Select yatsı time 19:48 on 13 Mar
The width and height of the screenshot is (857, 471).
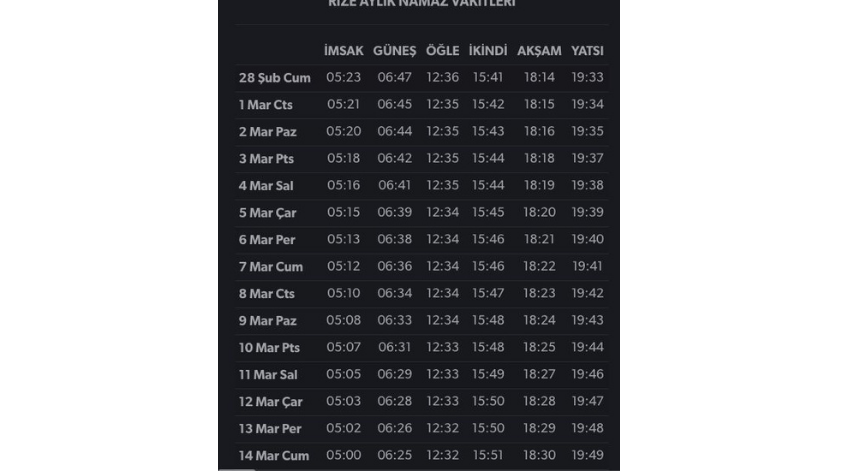click(x=587, y=428)
